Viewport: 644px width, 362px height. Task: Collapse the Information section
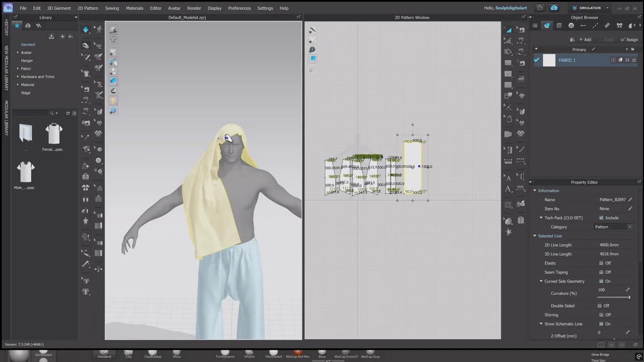(535, 191)
